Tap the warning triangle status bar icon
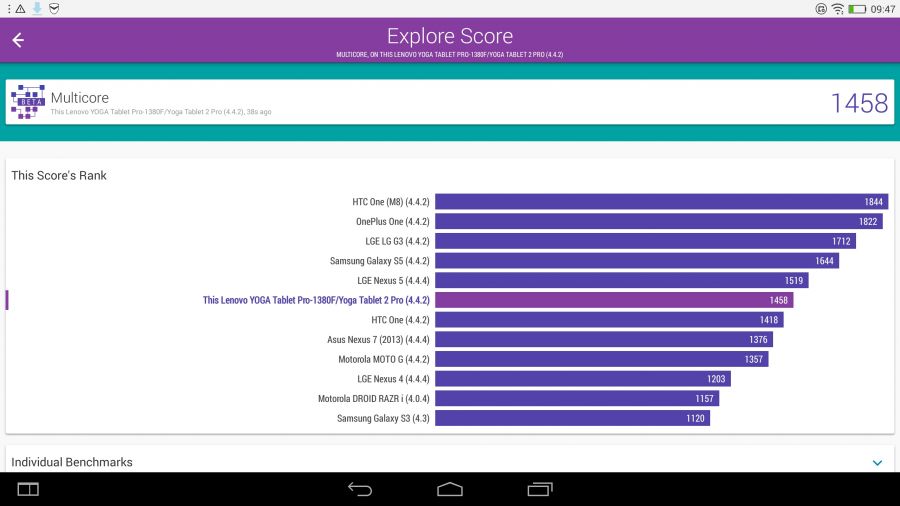Screen dimensions: 900x506 click(x=20, y=9)
